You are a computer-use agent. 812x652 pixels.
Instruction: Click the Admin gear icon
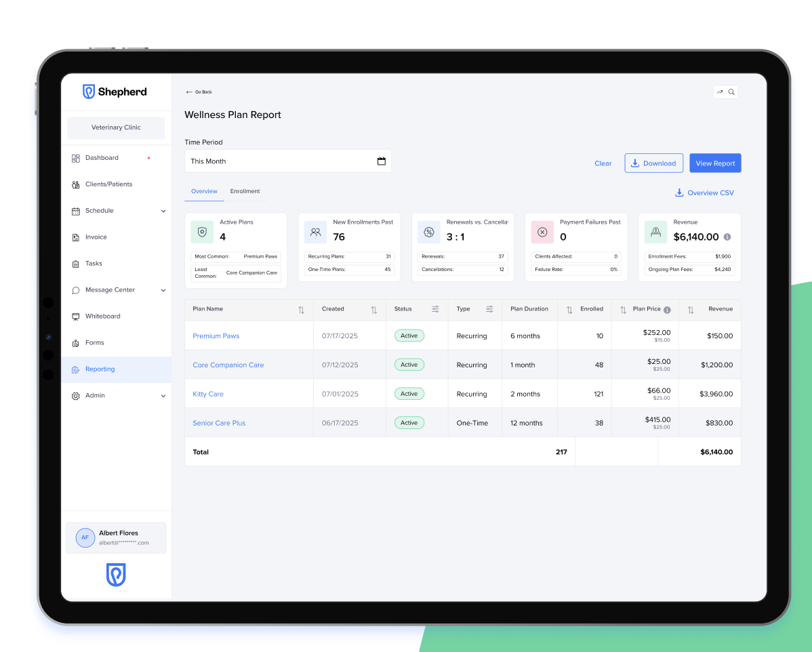click(x=76, y=396)
